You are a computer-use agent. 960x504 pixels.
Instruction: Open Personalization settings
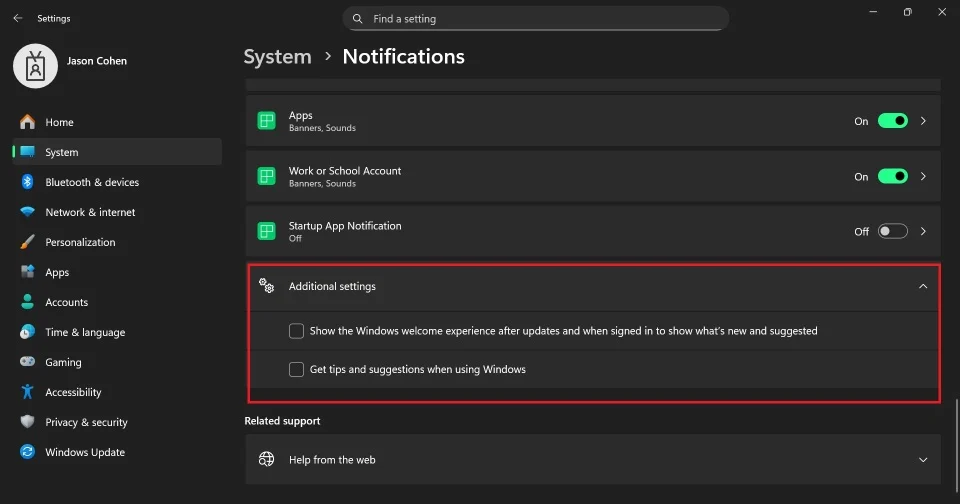pos(117,242)
